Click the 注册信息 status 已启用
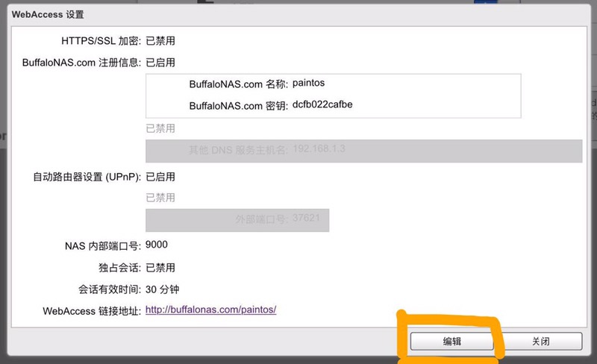This screenshot has width=597, height=364. (160, 63)
